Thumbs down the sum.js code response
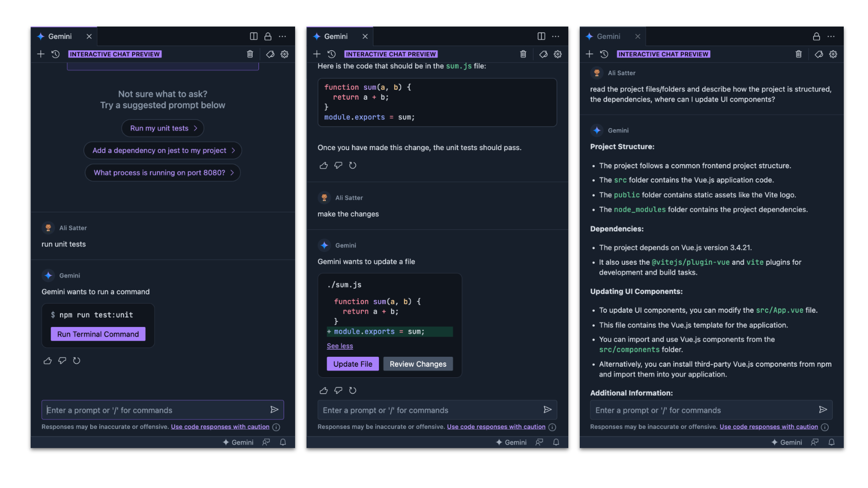 pos(338,166)
